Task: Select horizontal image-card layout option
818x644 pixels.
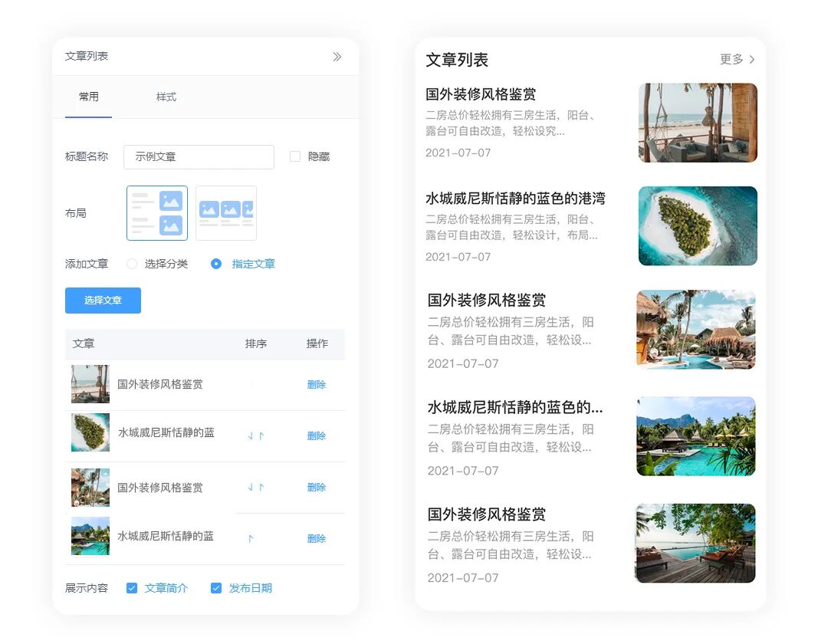Action: point(226,213)
